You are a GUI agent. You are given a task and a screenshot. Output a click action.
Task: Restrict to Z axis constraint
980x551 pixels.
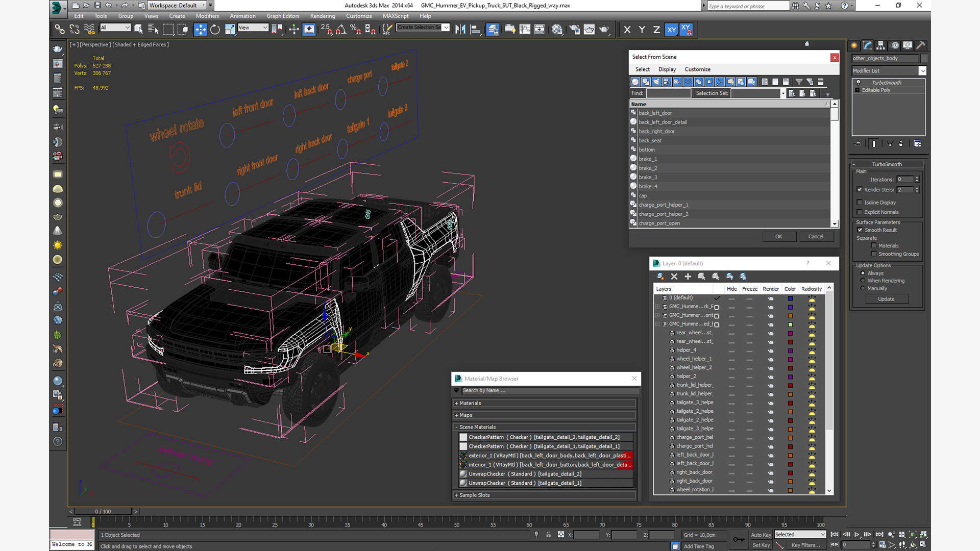point(656,30)
